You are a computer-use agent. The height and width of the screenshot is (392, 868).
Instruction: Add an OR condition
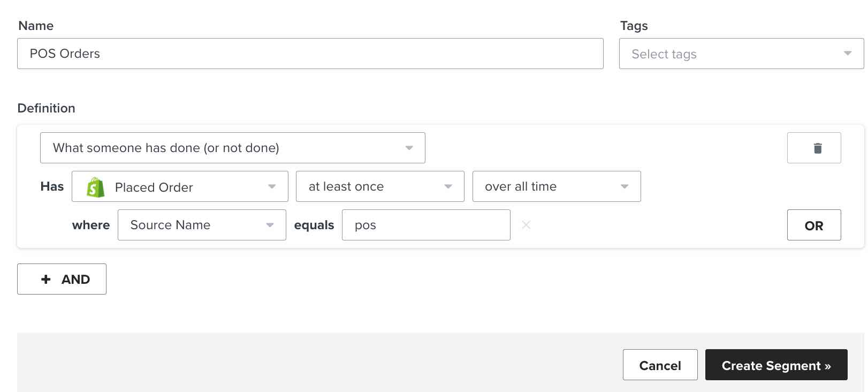(814, 225)
